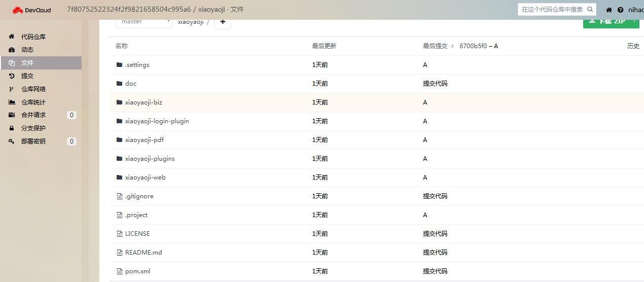The width and height of the screenshot is (644, 282).
Task: Click the file icon beside pom.xml
Action: pos(120,271)
